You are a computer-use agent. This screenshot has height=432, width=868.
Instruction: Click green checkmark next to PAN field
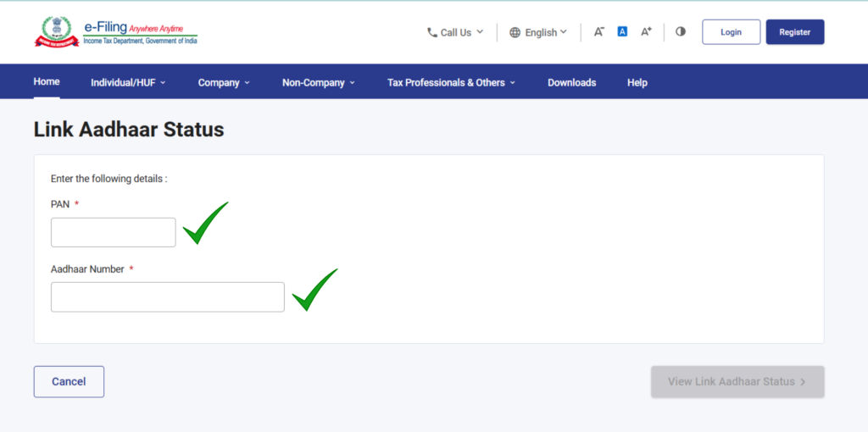pos(204,224)
